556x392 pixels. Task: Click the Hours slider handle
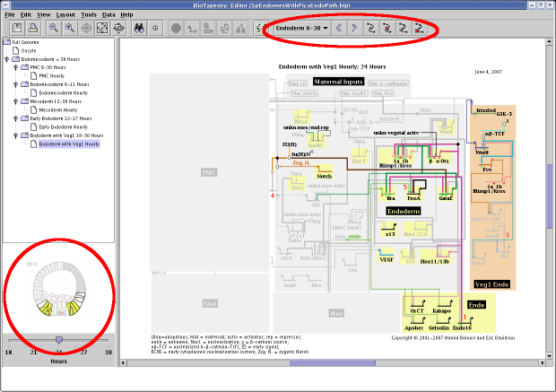click(x=59, y=340)
